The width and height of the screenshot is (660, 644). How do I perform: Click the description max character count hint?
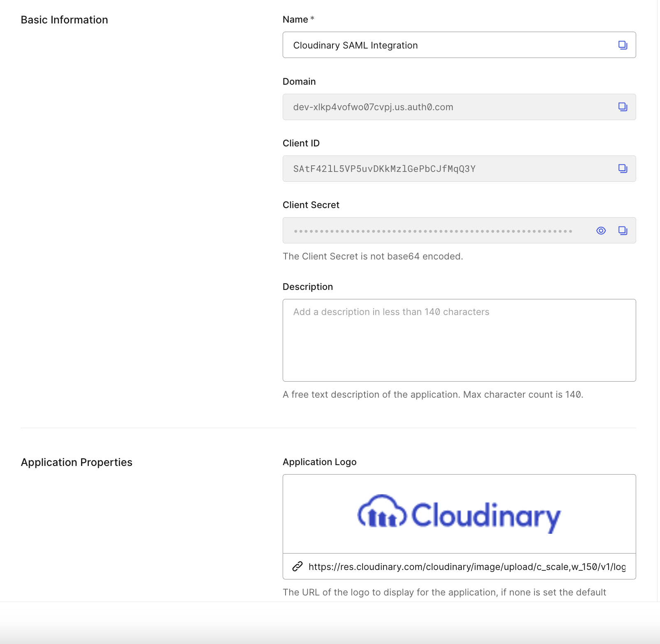(x=433, y=394)
